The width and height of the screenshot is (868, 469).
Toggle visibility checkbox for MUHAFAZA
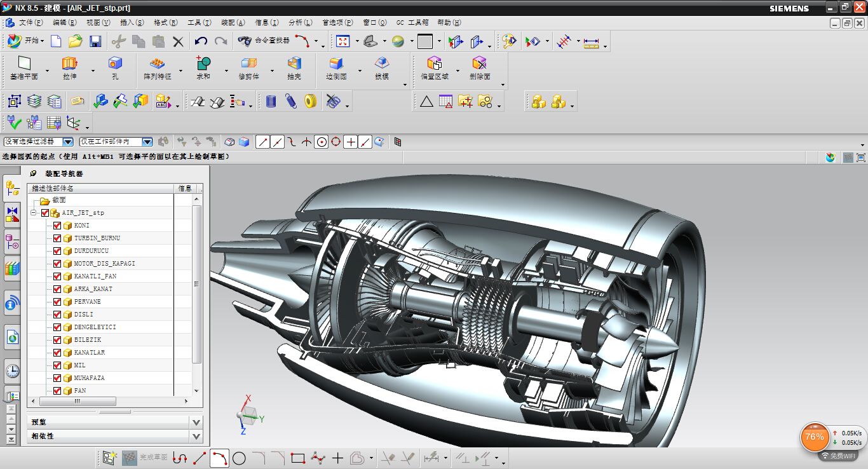pyautogui.click(x=57, y=378)
